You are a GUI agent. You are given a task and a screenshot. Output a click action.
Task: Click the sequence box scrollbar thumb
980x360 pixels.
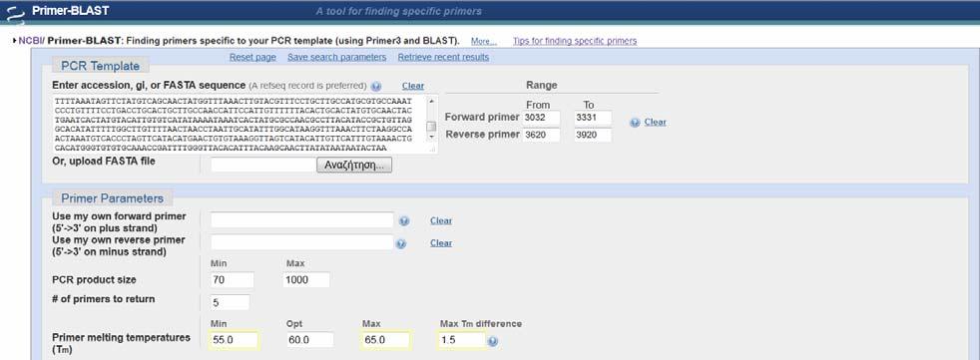pyautogui.click(x=431, y=127)
